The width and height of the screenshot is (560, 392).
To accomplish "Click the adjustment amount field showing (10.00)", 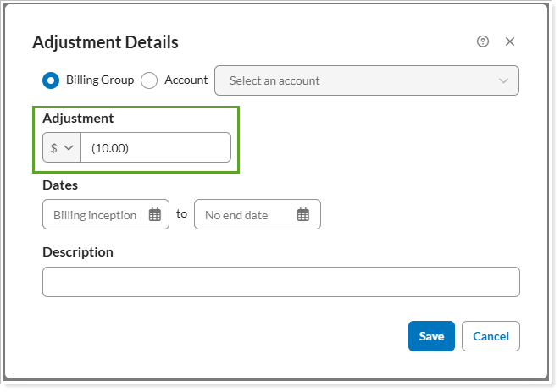I will click(155, 147).
